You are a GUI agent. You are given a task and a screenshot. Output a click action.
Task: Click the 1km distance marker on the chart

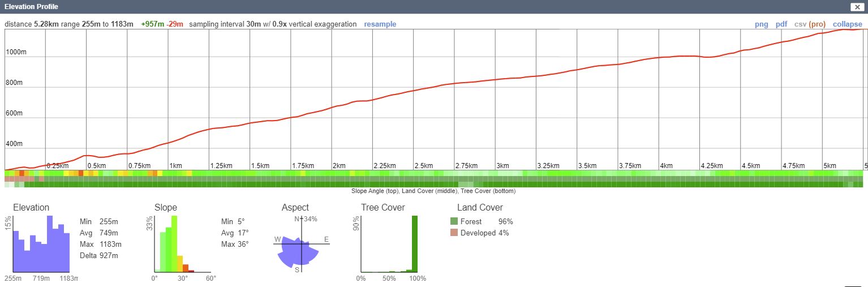click(x=175, y=165)
